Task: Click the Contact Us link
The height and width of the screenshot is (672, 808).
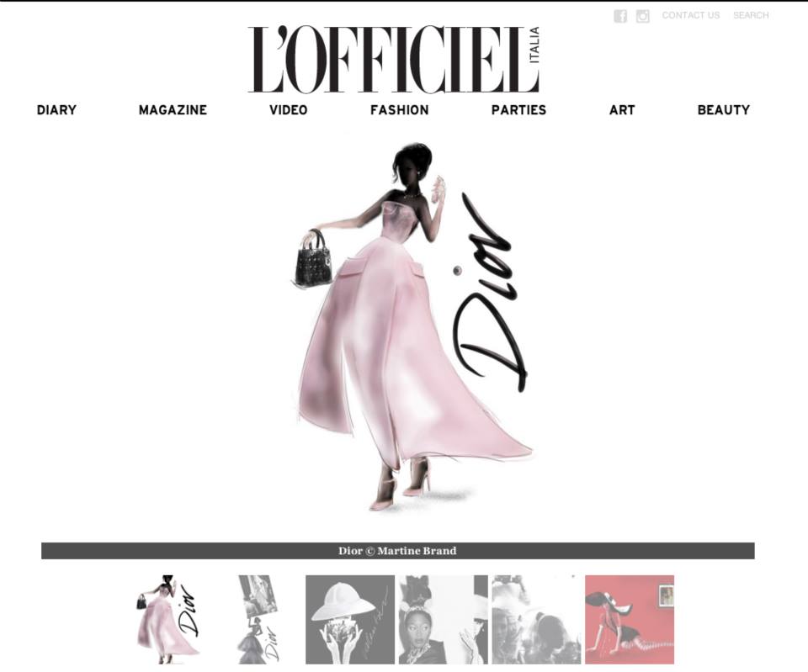Action: pos(690,15)
